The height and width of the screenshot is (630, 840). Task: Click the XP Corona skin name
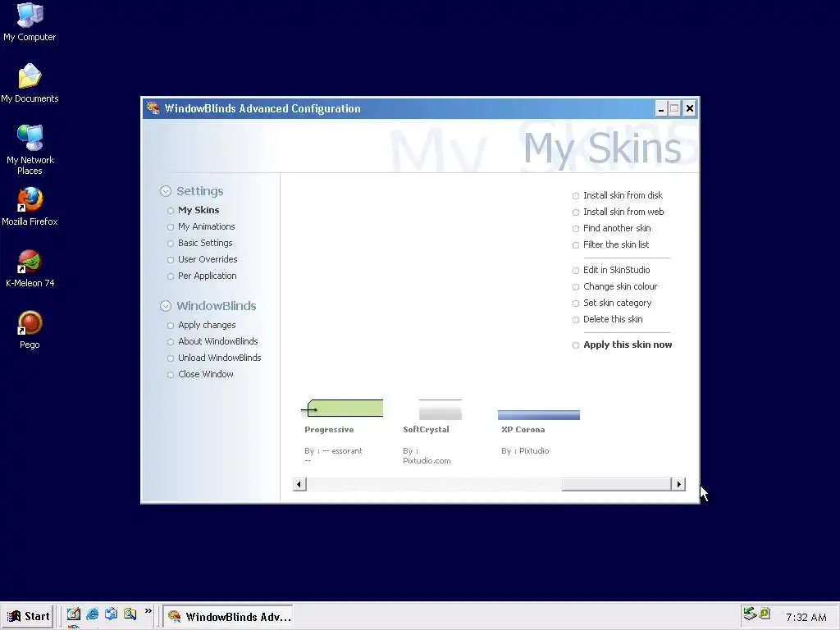523,430
